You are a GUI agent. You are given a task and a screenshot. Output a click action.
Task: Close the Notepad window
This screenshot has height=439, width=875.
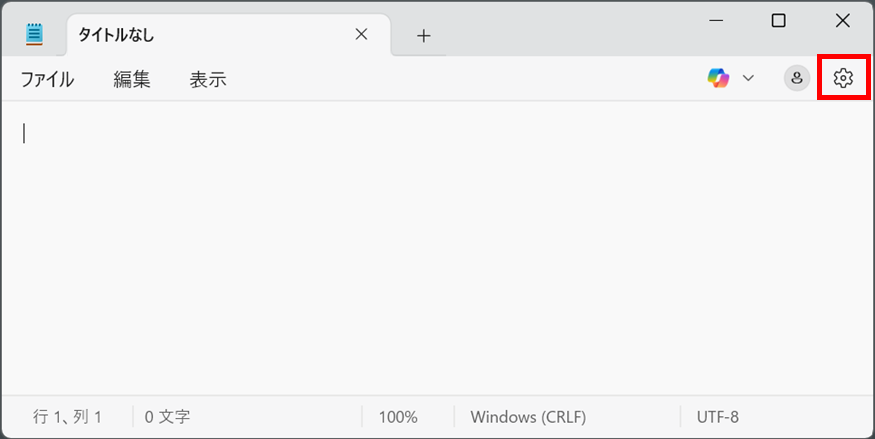pos(843,21)
